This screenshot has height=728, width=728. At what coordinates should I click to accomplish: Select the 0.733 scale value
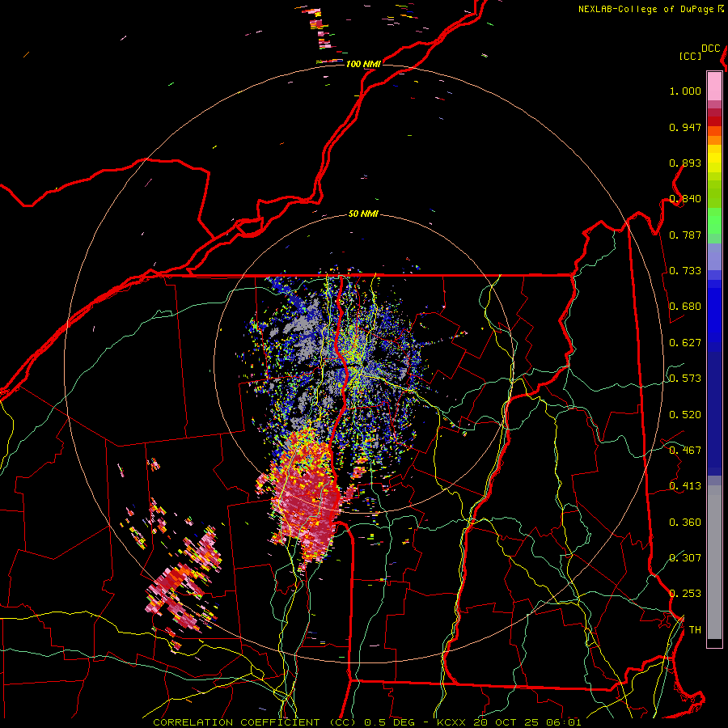(x=685, y=271)
